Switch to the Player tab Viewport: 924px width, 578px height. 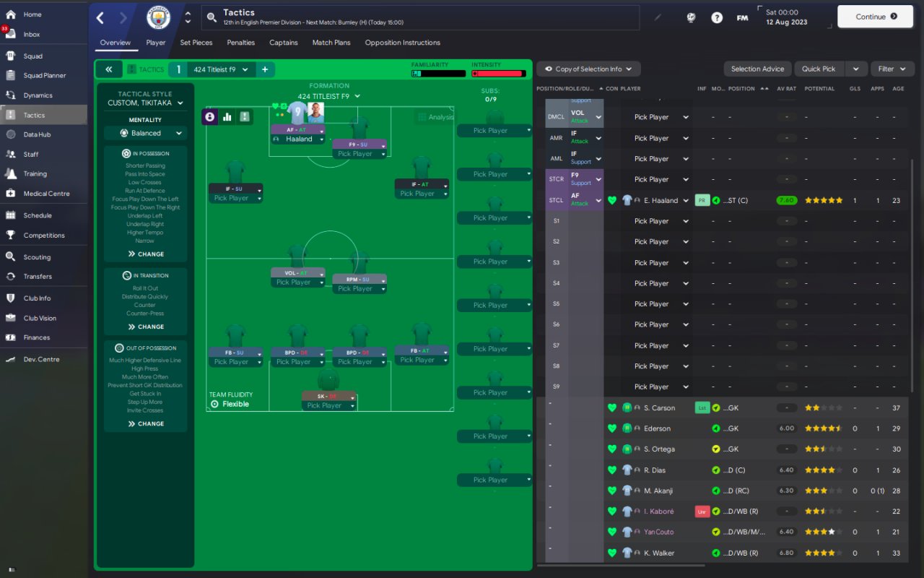[156, 43]
